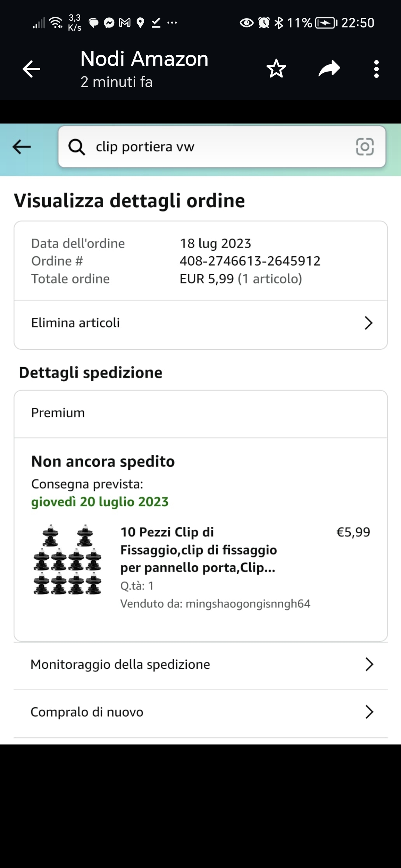
Task: Tap Amazon back arrow beside search bar
Action: [22, 147]
